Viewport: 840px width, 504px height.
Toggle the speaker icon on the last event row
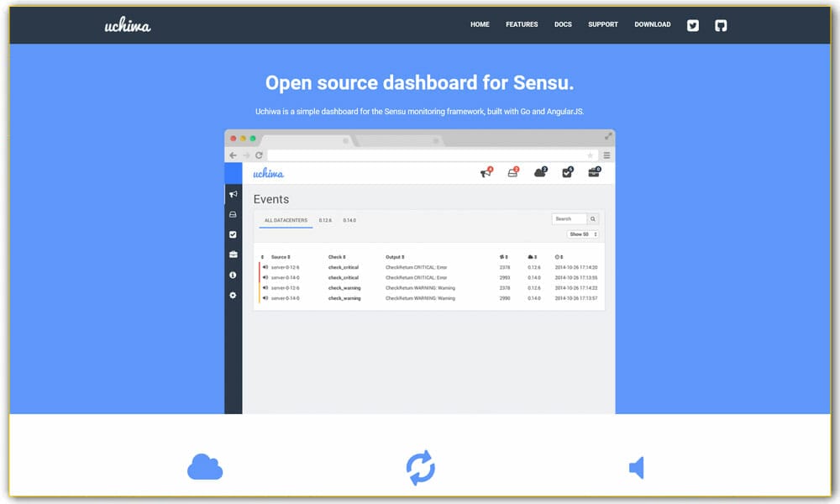265,297
